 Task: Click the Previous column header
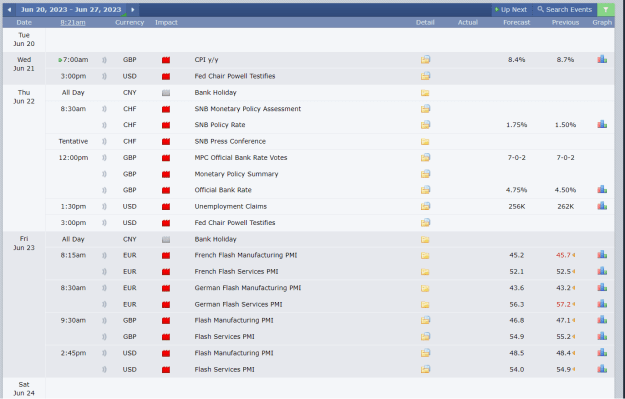pos(565,23)
